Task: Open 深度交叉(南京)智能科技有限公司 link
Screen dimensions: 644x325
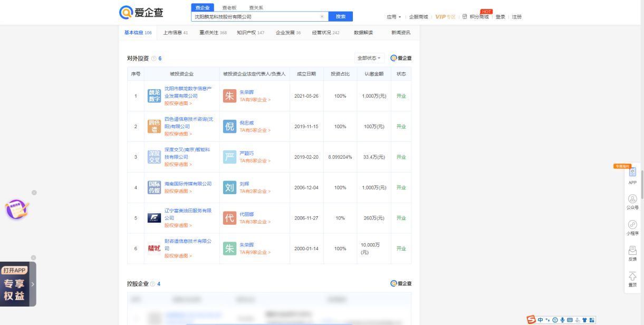Action: click(188, 153)
